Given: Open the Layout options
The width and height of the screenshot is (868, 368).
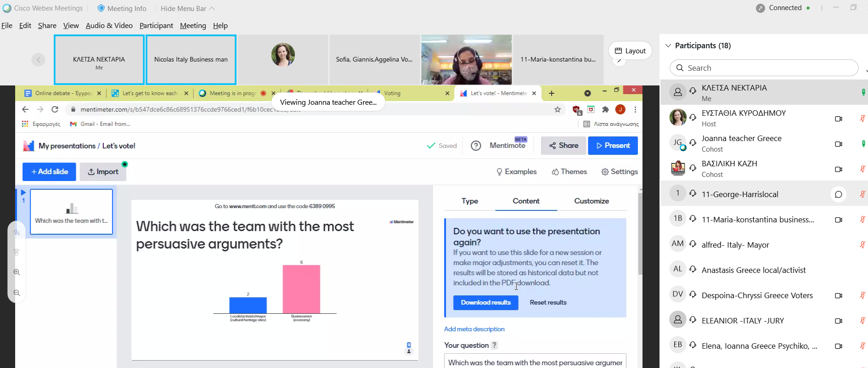Looking at the screenshot, I should point(630,51).
